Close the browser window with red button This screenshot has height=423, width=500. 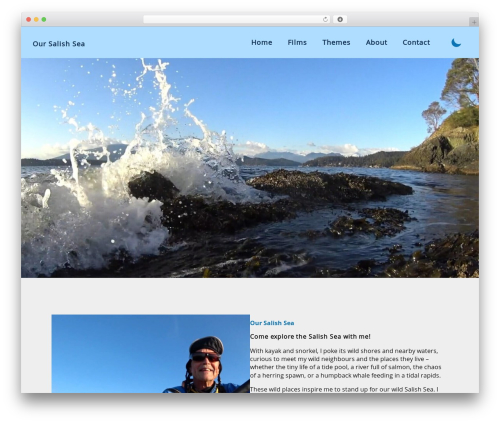click(x=29, y=19)
